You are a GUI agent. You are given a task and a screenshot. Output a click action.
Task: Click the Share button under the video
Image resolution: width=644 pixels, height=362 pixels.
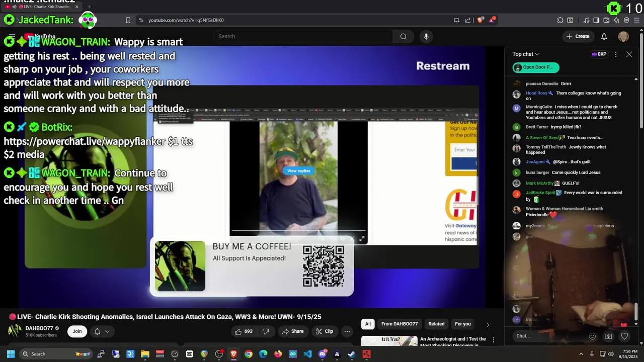pyautogui.click(x=293, y=331)
